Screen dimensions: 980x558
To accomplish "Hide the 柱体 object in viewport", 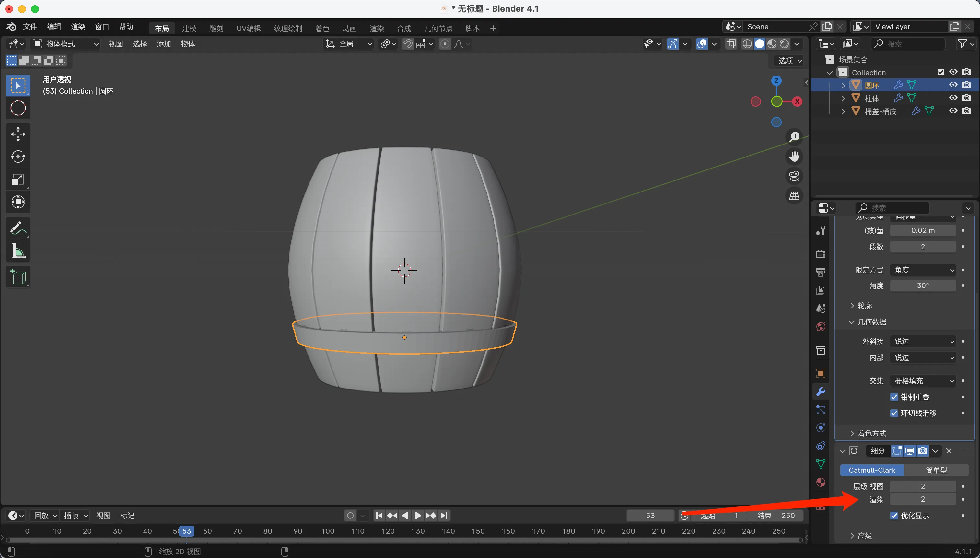I will pos(953,98).
